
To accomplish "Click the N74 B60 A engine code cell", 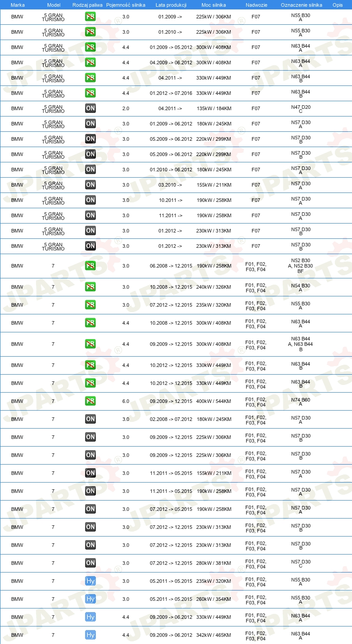I will (x=301, y=402).
